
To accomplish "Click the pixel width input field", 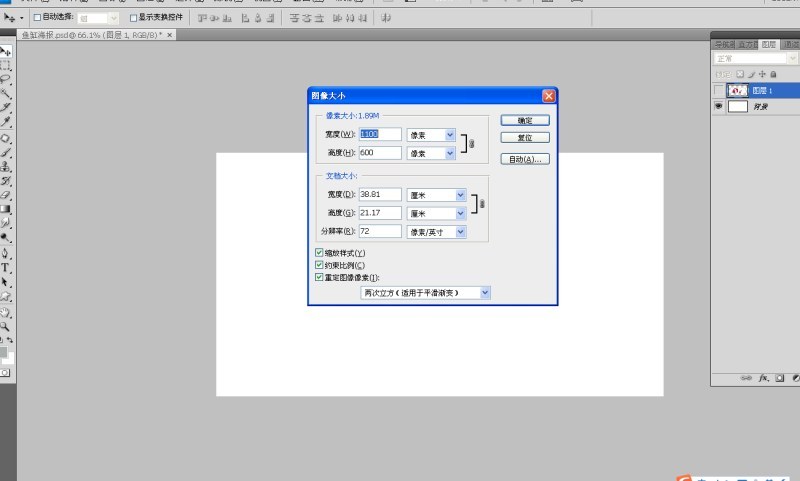I will (x=380, y=134).
